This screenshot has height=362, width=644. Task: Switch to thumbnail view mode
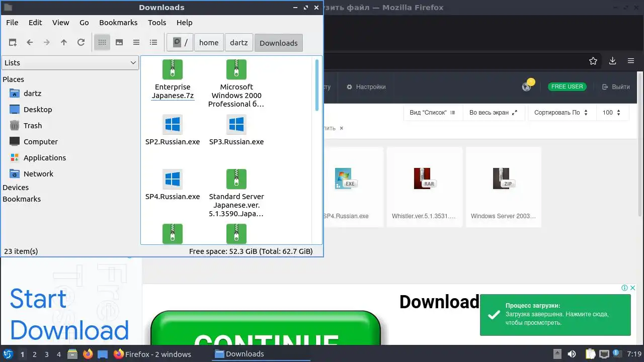click(119, 43)
